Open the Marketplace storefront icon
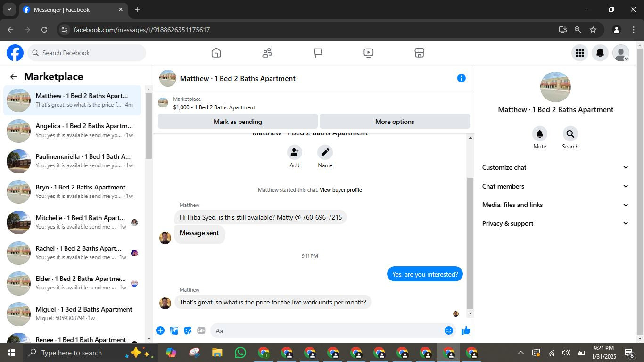This screenshot has height=362, width=644. click(420, 53)
